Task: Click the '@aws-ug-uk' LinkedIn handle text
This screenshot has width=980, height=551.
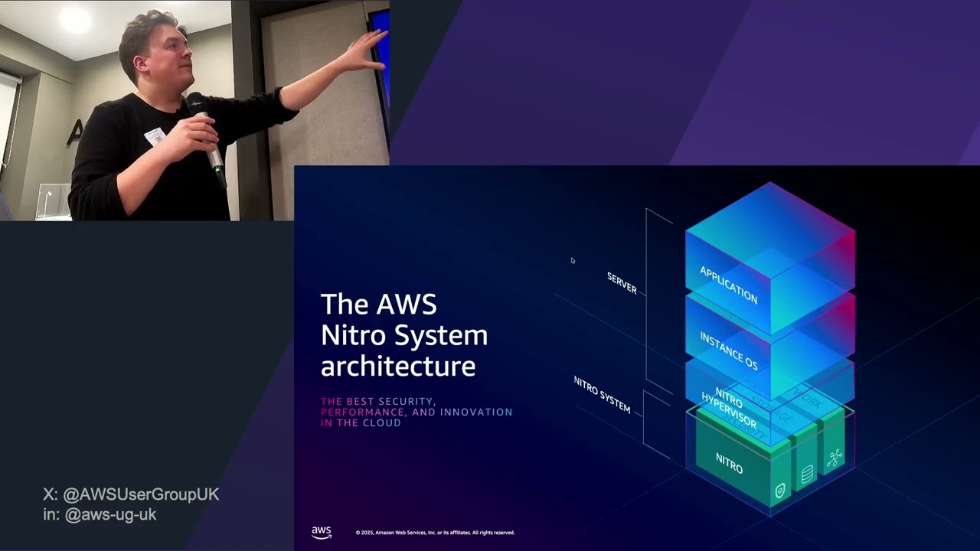Action: pyautogui.click(x=110, y=514)
